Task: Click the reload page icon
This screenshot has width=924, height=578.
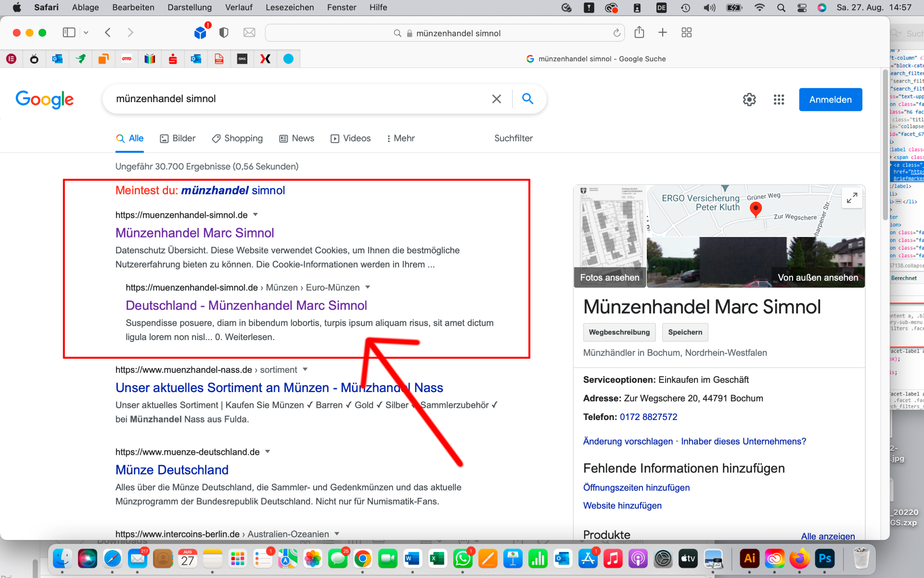Action: (616, 33)
